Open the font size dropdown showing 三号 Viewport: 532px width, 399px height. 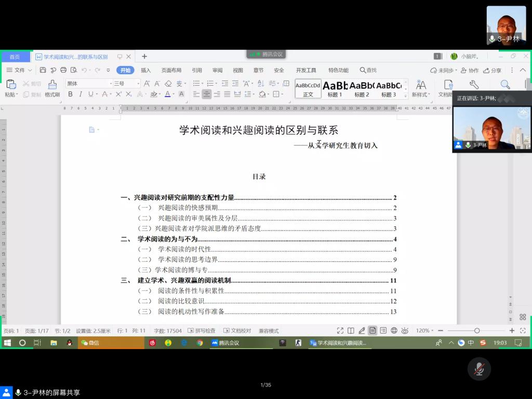click(x=138, y=84)
